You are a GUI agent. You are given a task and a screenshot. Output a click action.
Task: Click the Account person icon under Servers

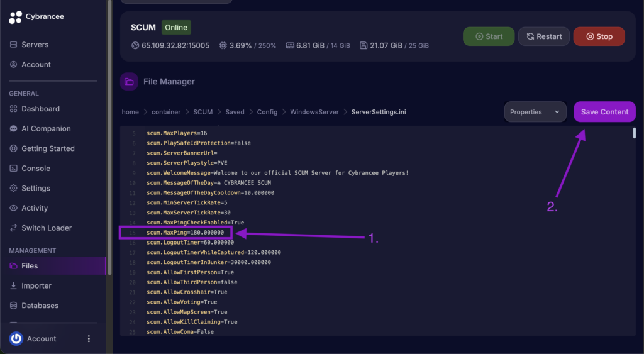coord(14,65)
